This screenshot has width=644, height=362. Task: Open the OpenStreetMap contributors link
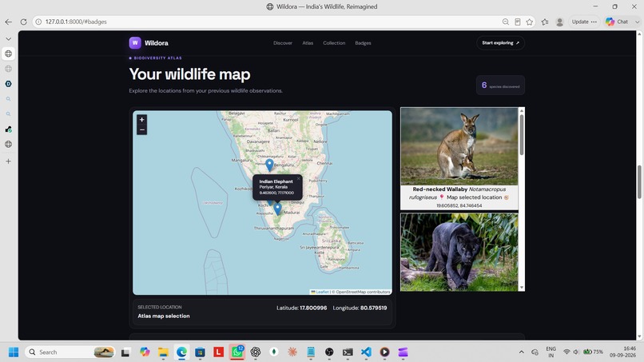coord(363,292)
